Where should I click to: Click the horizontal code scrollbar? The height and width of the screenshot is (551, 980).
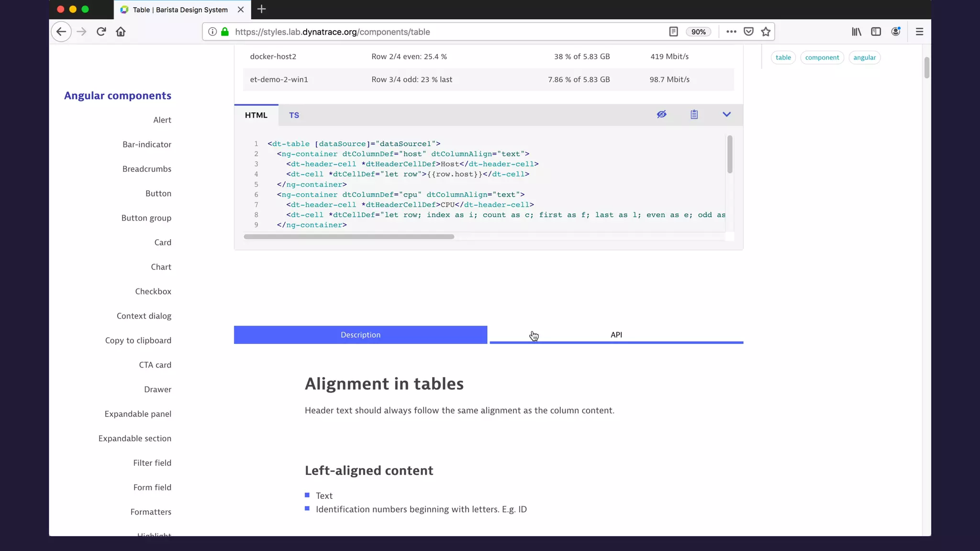[x=349, y=237]
